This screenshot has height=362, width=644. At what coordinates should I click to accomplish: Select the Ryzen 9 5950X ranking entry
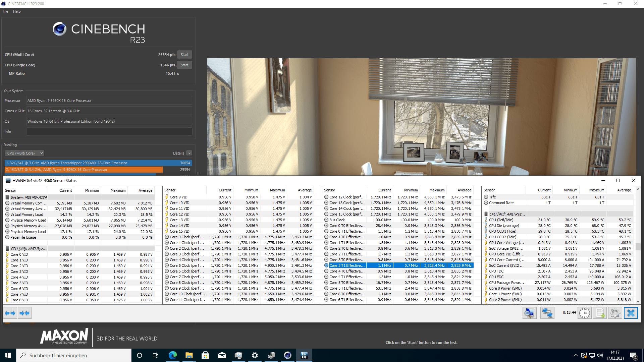pos(98,170)
